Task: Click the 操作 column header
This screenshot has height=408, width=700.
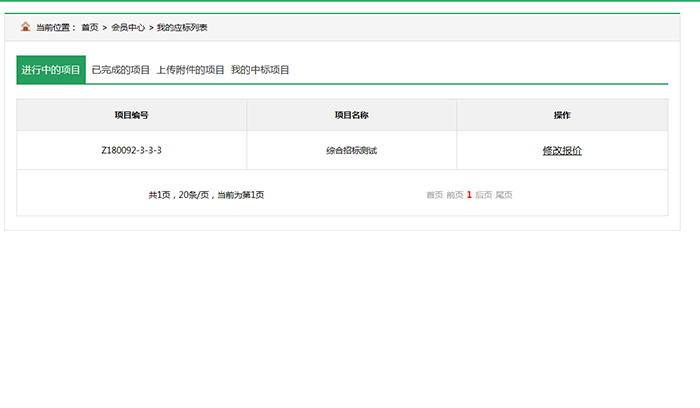Action: point(562,115)
